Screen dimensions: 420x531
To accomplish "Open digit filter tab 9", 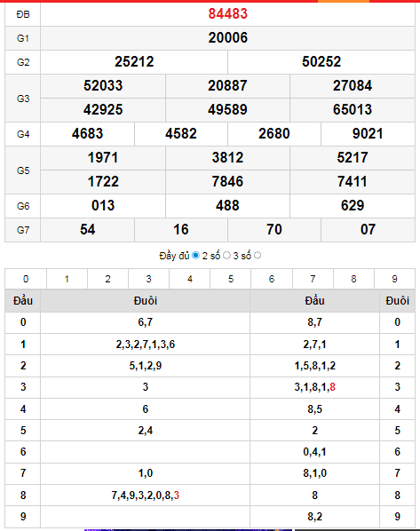I will pos(394,279).
